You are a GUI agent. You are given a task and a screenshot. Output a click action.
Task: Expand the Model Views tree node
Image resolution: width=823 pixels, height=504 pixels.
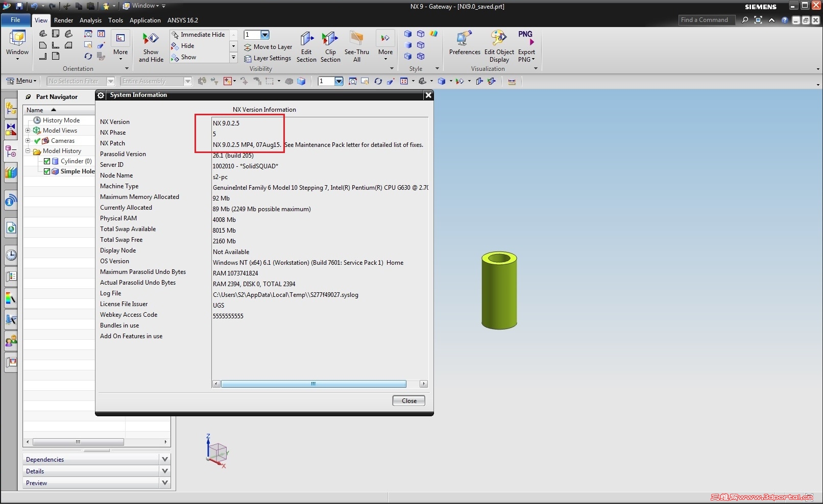click(x=28, y=131)
